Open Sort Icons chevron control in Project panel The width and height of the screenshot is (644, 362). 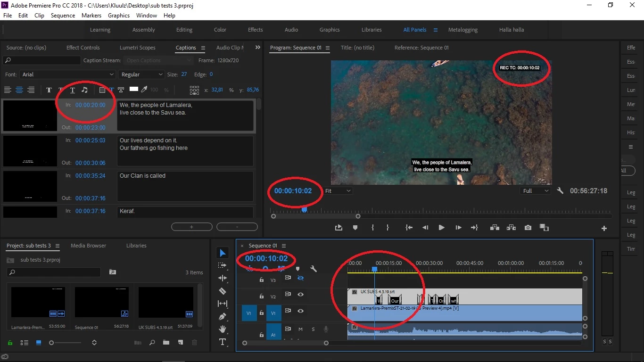pos(94,343)
